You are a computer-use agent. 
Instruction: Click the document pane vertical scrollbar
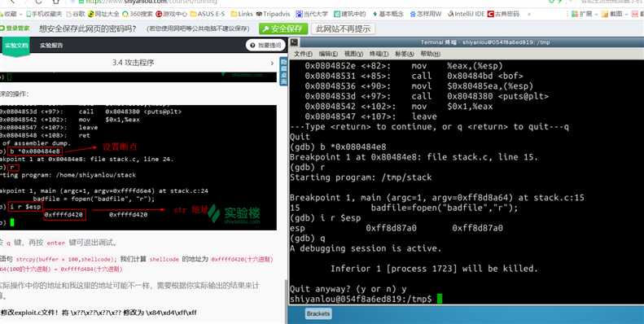[x=286, y=300]
